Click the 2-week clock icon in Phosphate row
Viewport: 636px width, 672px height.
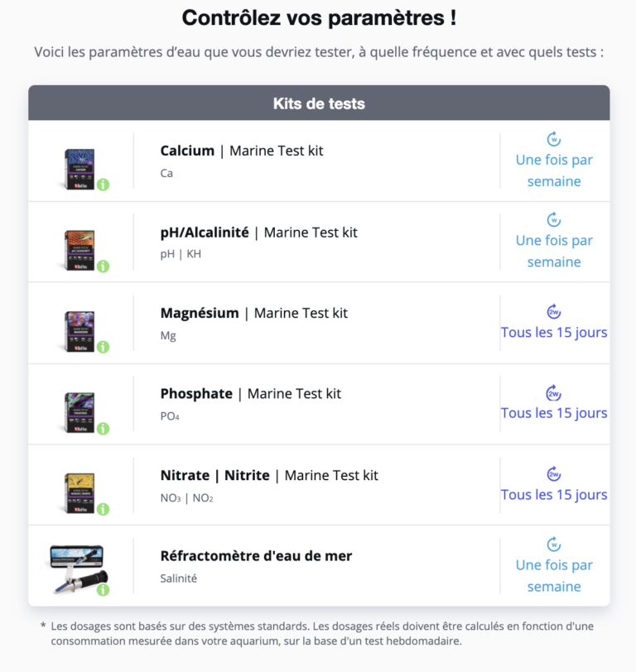click(554, 392)
